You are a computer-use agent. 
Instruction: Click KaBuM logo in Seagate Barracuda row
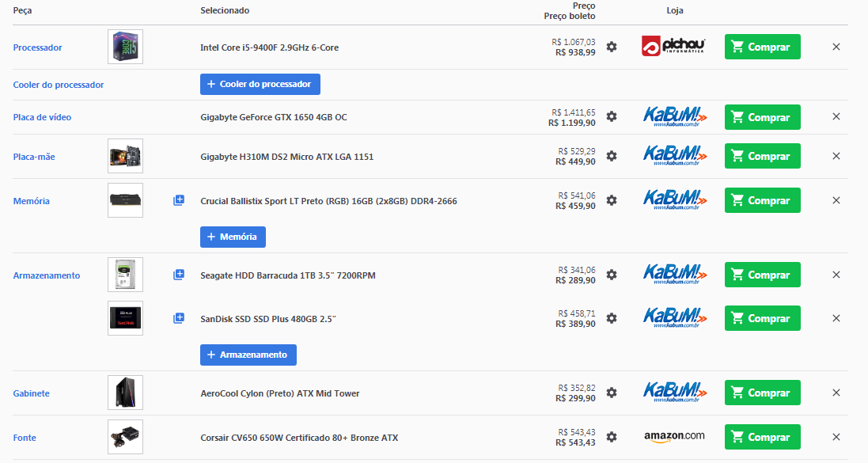tap(675, 274)
